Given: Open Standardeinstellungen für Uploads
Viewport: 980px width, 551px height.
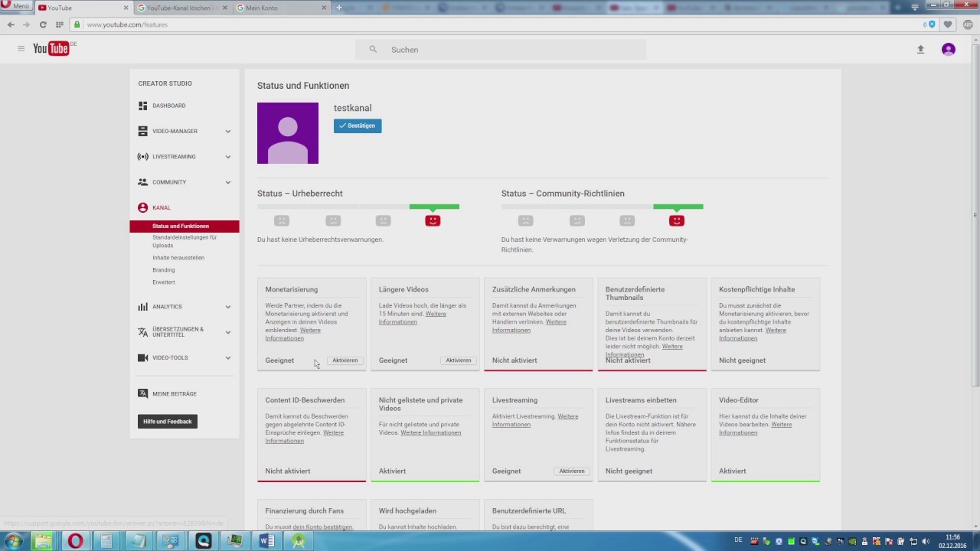Looking at the screenshot, I should (x=185, y=241).
